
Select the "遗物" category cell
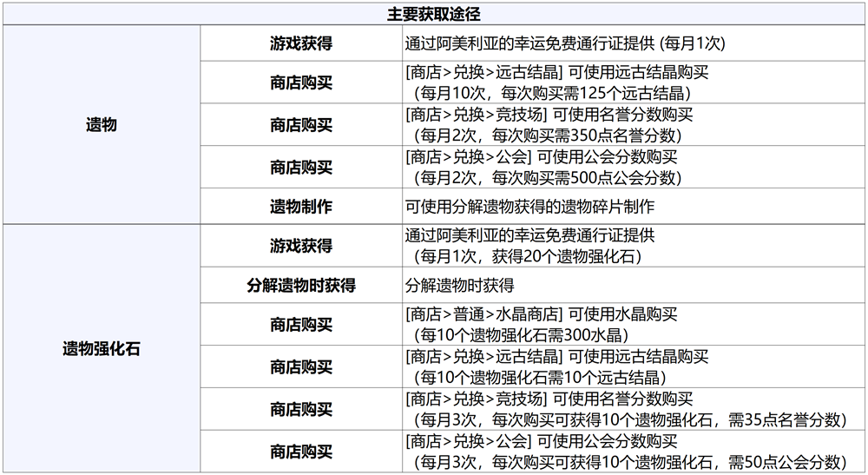click(x=101, y=125)
